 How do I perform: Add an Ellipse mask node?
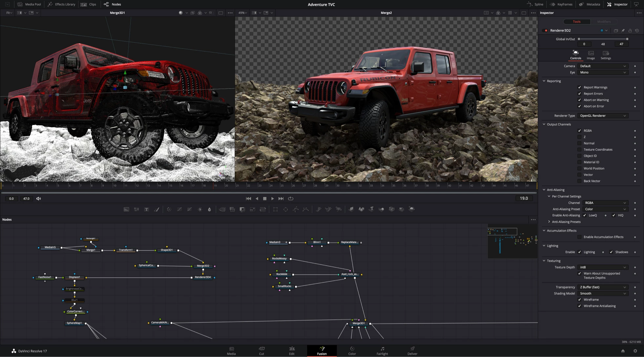(285, 209)
